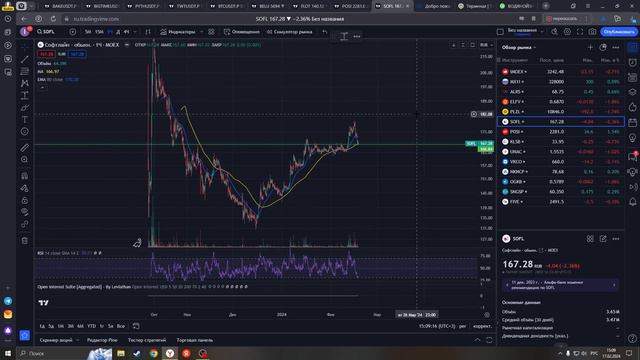Open the Редактор Pine tab
640x360 pixels.
(x=102, y=340)
